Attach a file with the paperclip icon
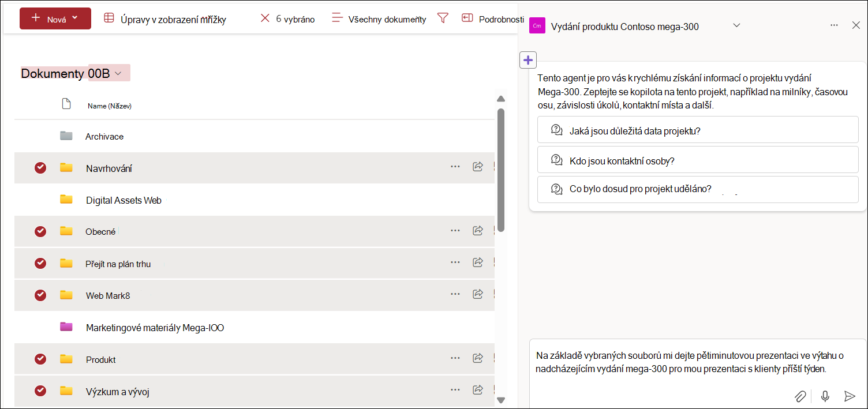 [800, 396]
